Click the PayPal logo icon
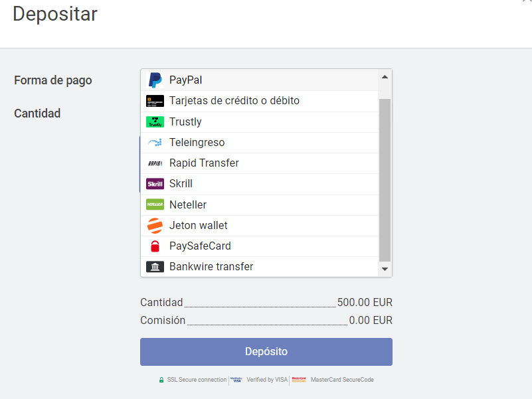532x399 pixels. pos(155,80)
